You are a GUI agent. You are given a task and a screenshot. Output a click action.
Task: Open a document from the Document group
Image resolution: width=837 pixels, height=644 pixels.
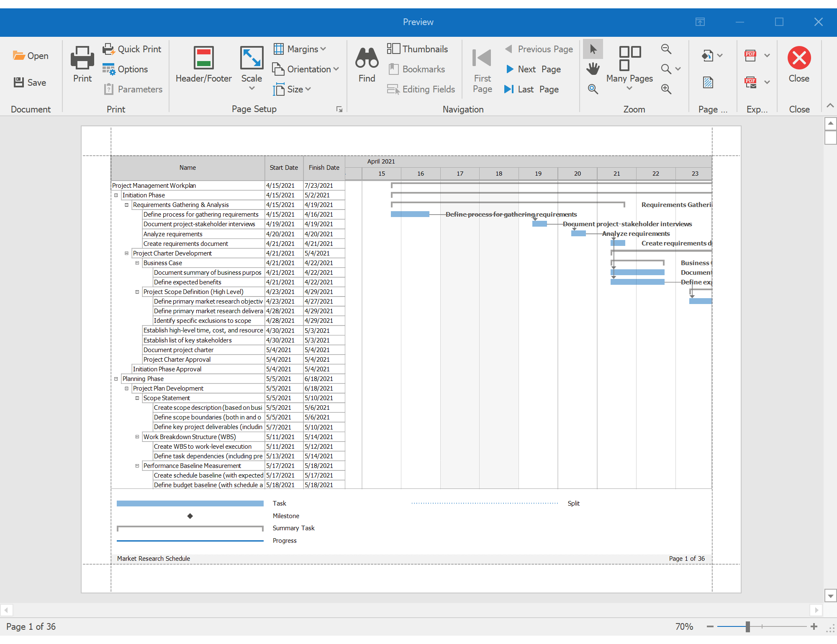point(31,56)
